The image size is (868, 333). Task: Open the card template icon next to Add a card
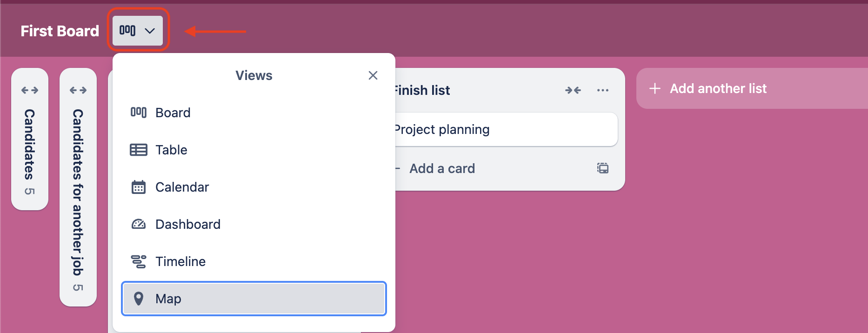coord(603,168)
